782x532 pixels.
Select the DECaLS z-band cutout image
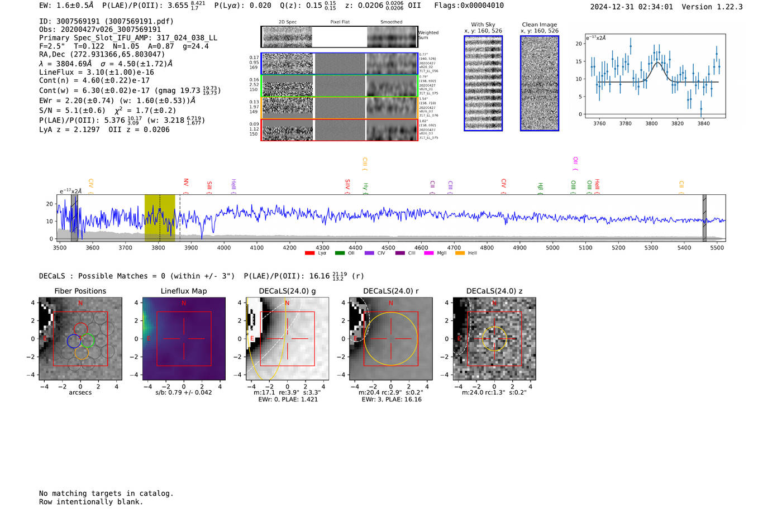click(x=494, y=338)
